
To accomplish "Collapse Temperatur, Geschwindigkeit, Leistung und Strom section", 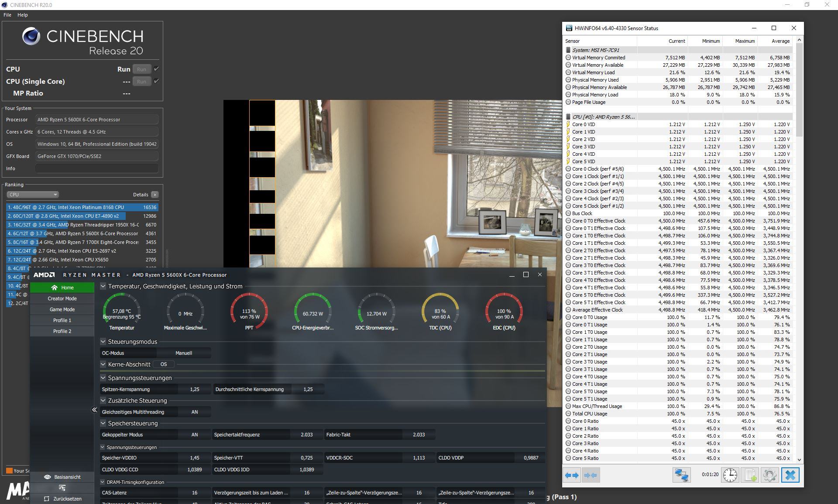I will (x=103, y=286).
